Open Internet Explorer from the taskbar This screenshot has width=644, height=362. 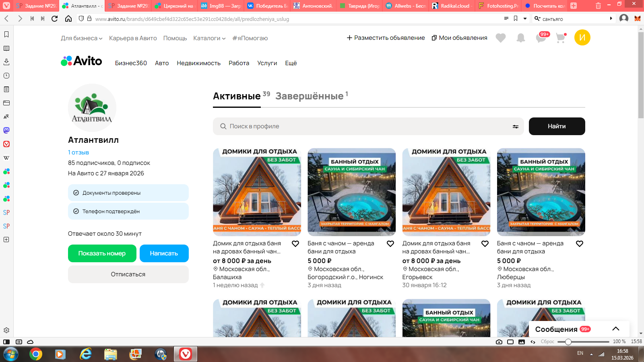(x=86, y=354)
